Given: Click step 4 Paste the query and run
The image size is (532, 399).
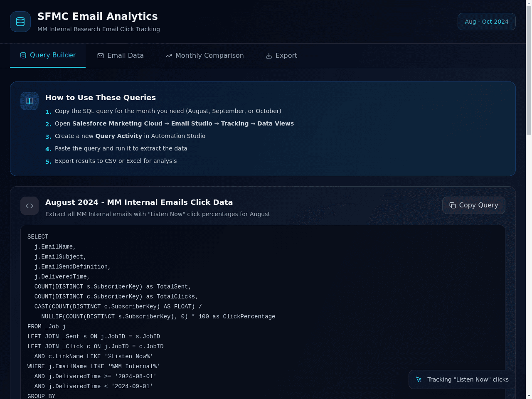Looking at the screenshot, I should (x=121, y=148).
